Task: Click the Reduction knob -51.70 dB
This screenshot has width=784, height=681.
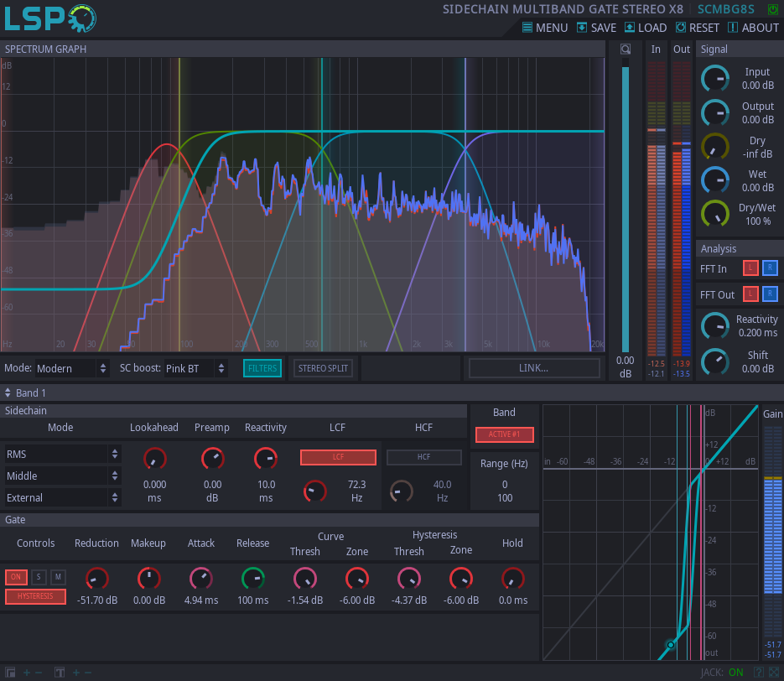Action: (97, 579)
